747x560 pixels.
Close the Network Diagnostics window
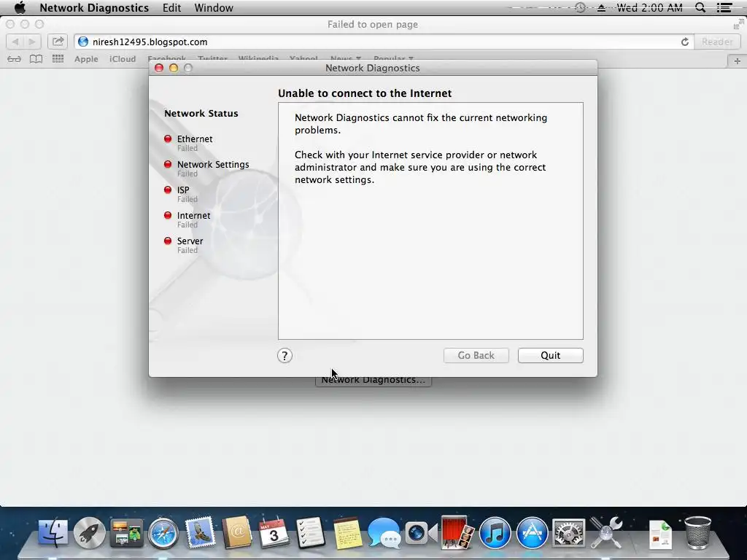pos(159,68)
